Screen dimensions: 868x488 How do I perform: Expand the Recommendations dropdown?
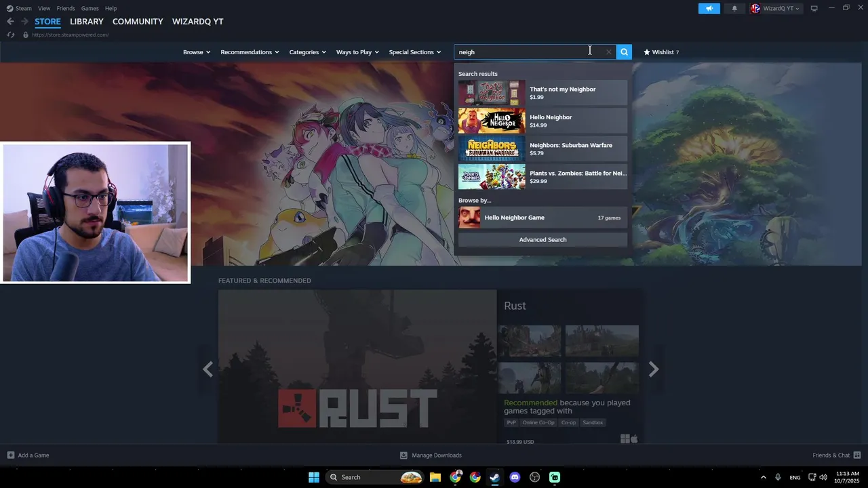[250, 52]
